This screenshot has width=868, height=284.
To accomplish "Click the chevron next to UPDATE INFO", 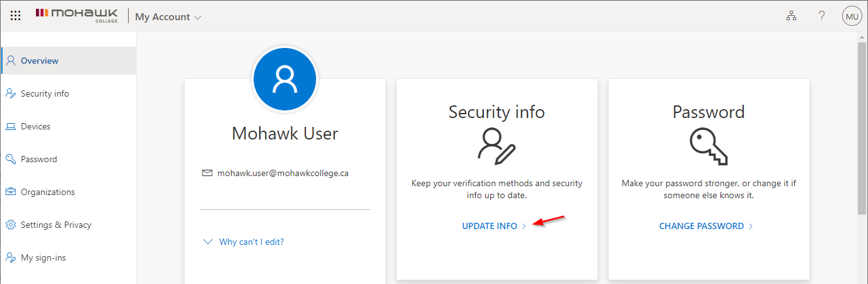I will pyautogui.click(x=524, y=227).
